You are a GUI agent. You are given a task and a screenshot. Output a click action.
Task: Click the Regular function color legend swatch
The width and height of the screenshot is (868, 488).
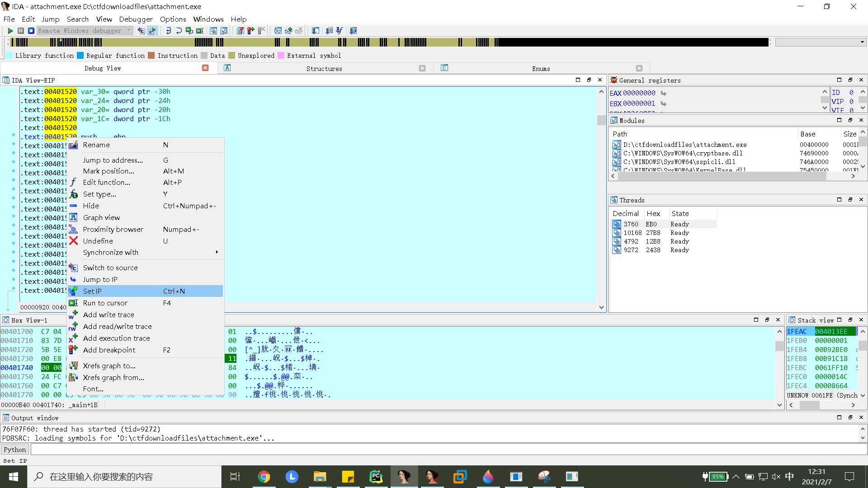(80, 56)
